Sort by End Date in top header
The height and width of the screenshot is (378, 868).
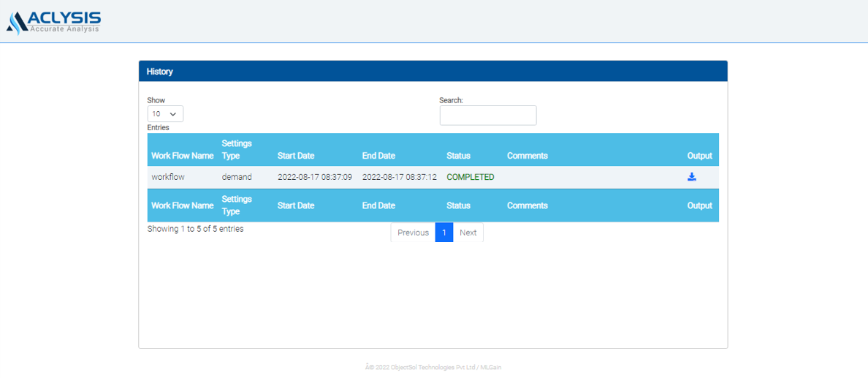378,156
